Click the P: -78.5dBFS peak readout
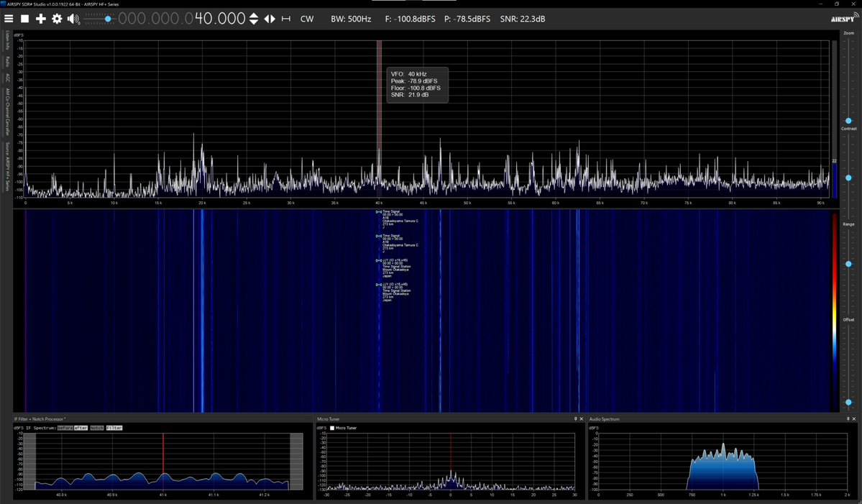This screenshot has height=504, width=862. click(467, 19)
